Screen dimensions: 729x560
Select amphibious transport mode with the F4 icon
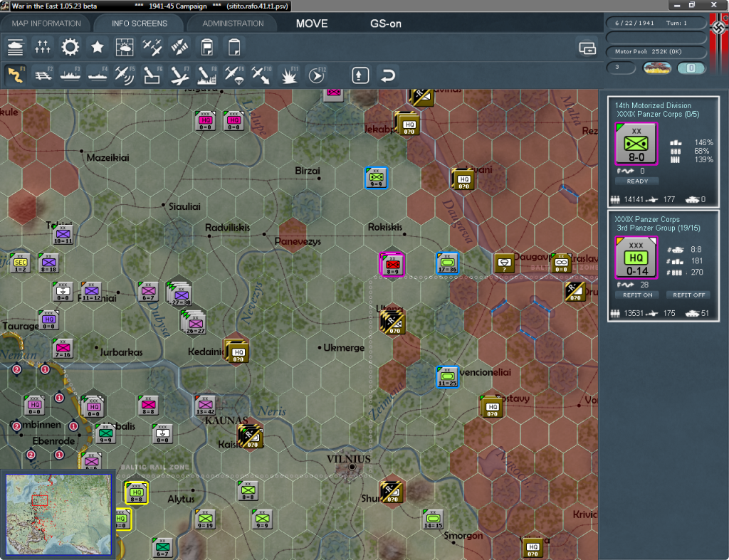point(98,75)
